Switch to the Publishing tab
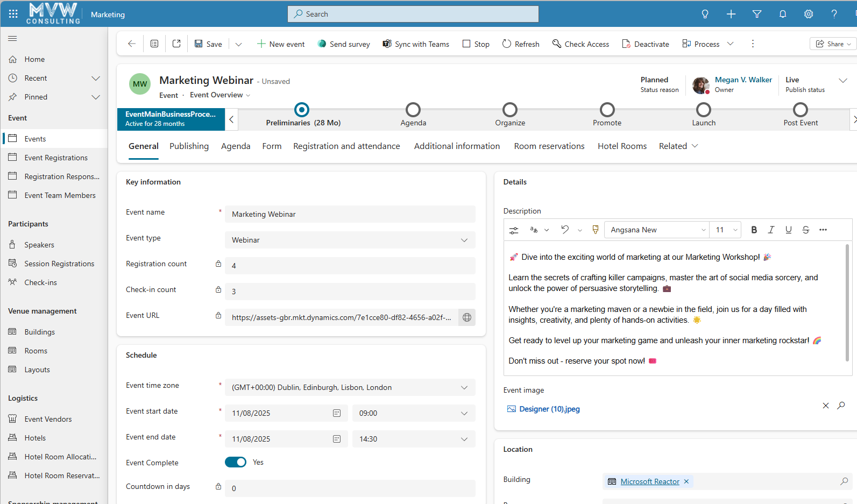 (x=189, y=146)
